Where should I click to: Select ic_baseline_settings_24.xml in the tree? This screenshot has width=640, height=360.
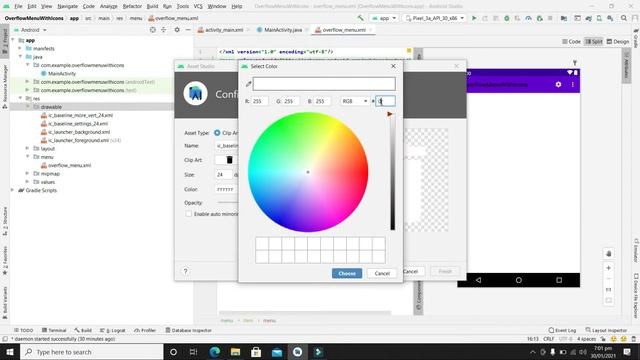click(x=78, y=124)
